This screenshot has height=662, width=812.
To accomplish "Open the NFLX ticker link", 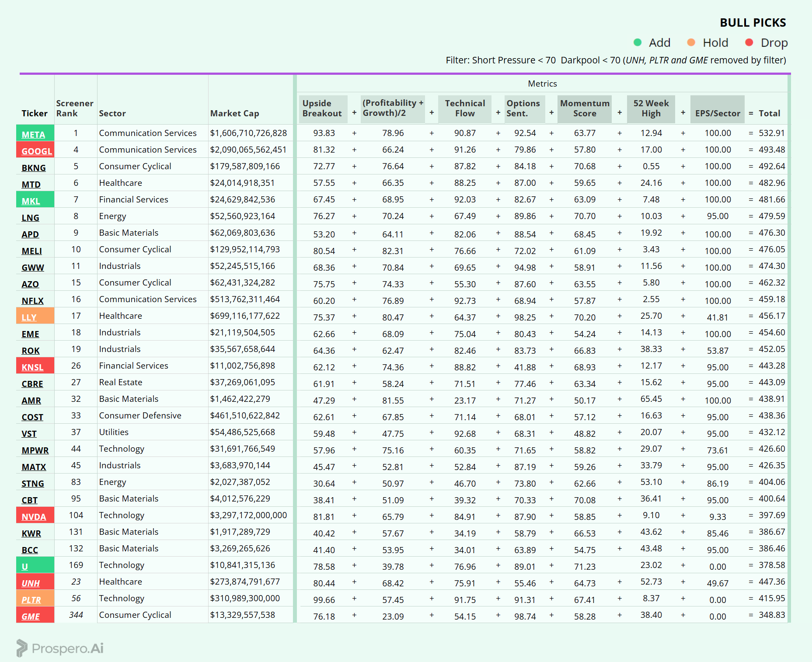I will coord(33,301).
